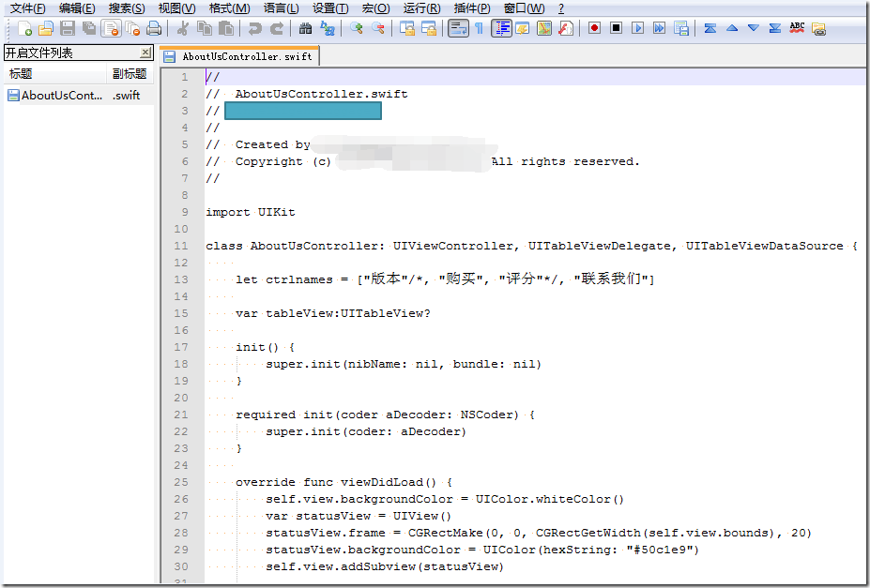Viewport: 870px width, 588px height.
Task: Click 'override func viewDidLoad()' line
Action: [344, 482]
